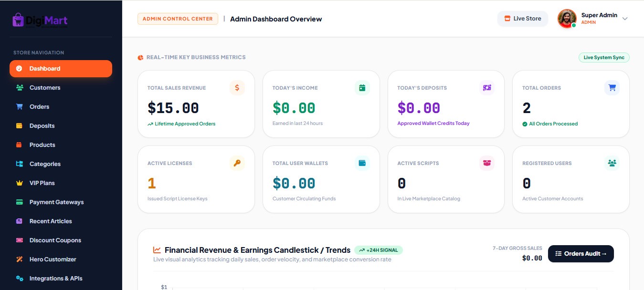Image resolution: width=644 pixels, height=290 pixels.
Task: Click the Active Licenses count 1
Action: tap(152, 184)
